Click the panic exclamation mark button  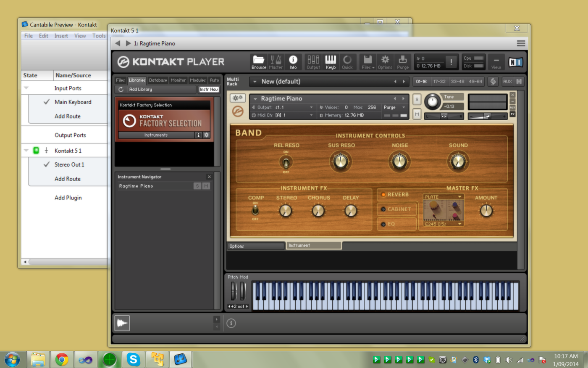click(x=451, y=62)
